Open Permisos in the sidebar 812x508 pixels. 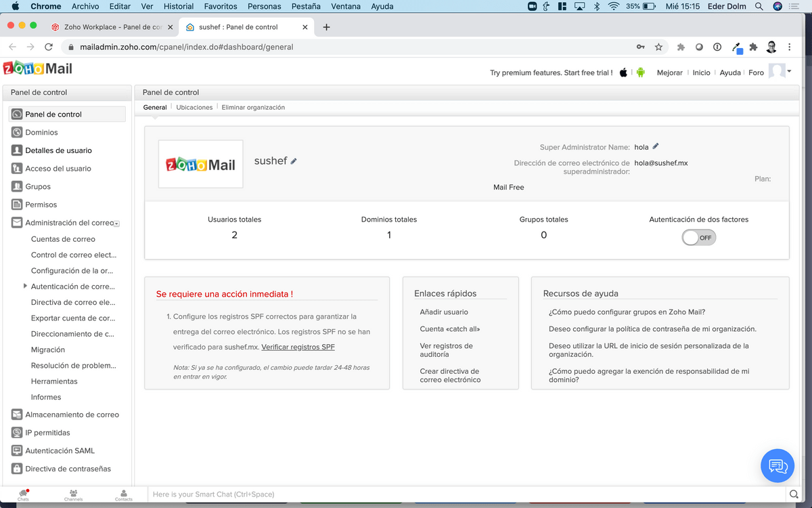[41, 205]
